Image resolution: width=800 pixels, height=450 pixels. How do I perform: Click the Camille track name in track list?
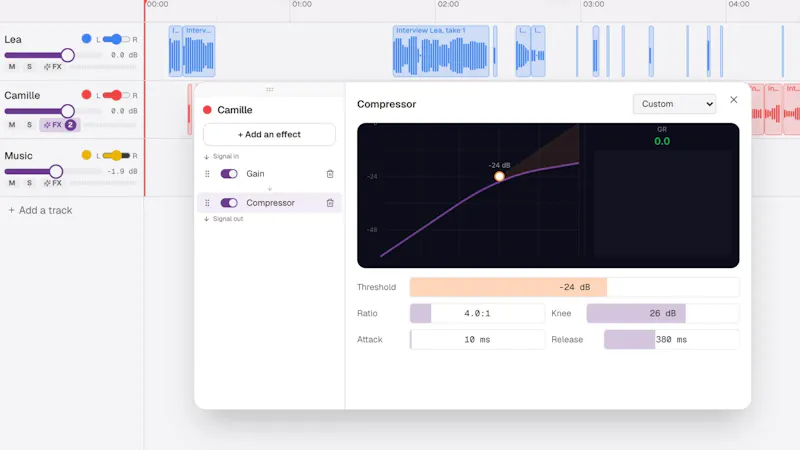pyautogui.click(x=22, y=95)
